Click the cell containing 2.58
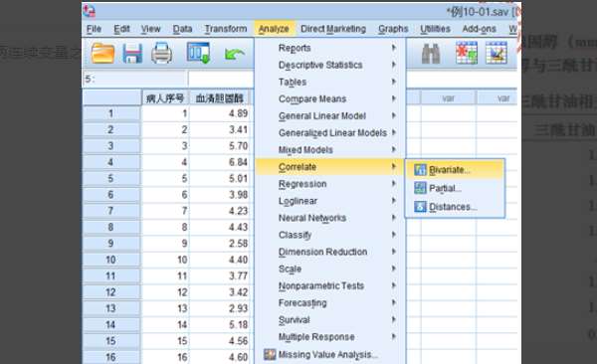 tap(220, 244)
